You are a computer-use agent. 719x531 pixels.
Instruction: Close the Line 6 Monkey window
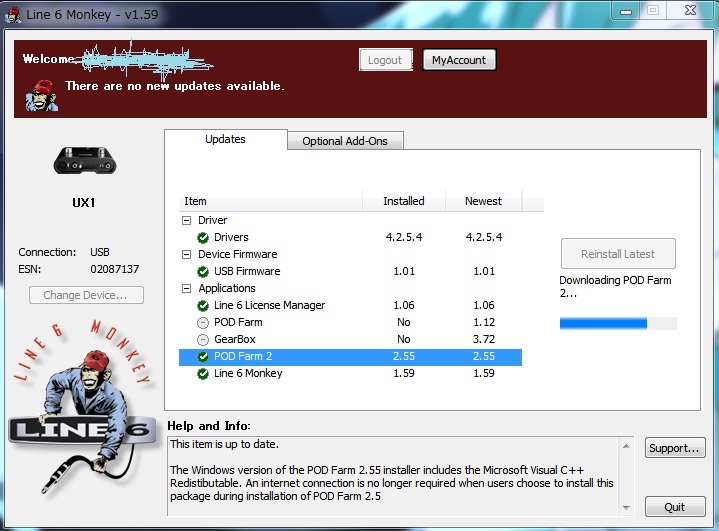click(690, 11)
